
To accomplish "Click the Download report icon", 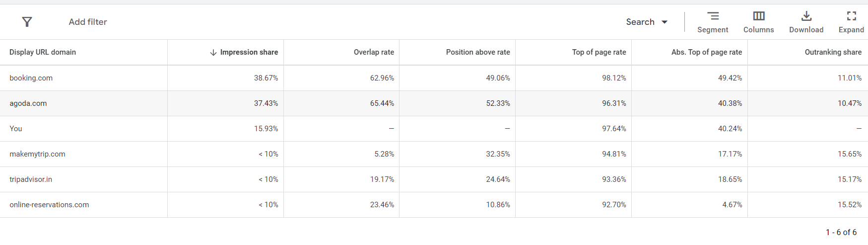I will 806,16.
